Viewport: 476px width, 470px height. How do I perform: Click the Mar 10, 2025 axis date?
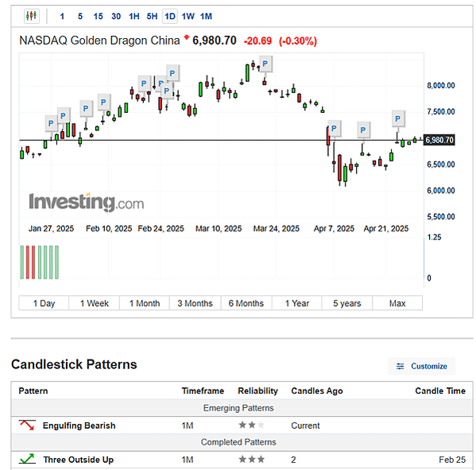[219, 228]
